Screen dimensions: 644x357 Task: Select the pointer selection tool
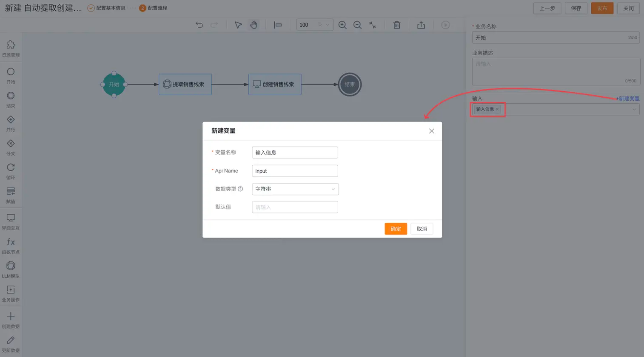238,25
